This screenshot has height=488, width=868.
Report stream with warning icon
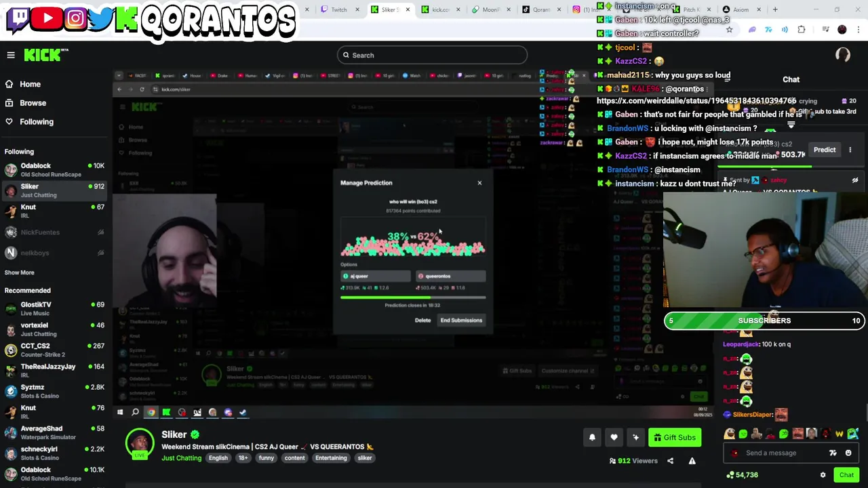(692, 461)
